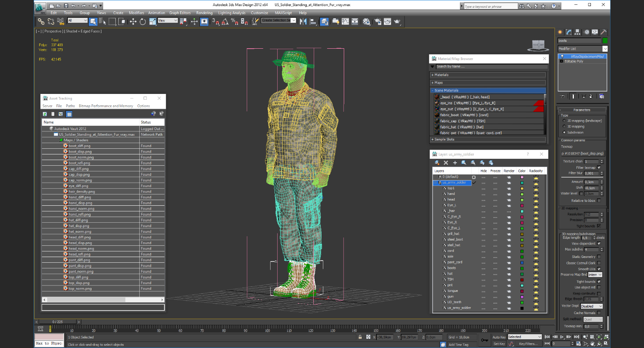This screenshot has height=348, width=644.
Task: Open the Material Editor from the toolbar
Action: click(367, 21)
